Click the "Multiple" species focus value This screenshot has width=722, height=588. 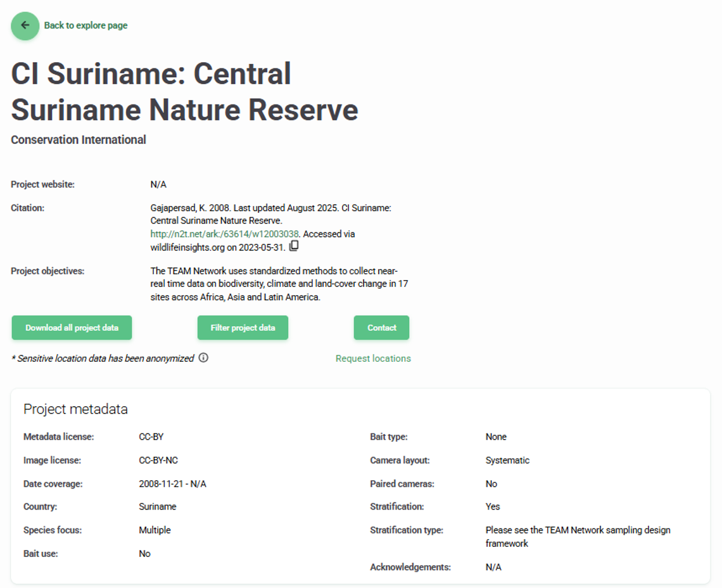tap(155, 530)
